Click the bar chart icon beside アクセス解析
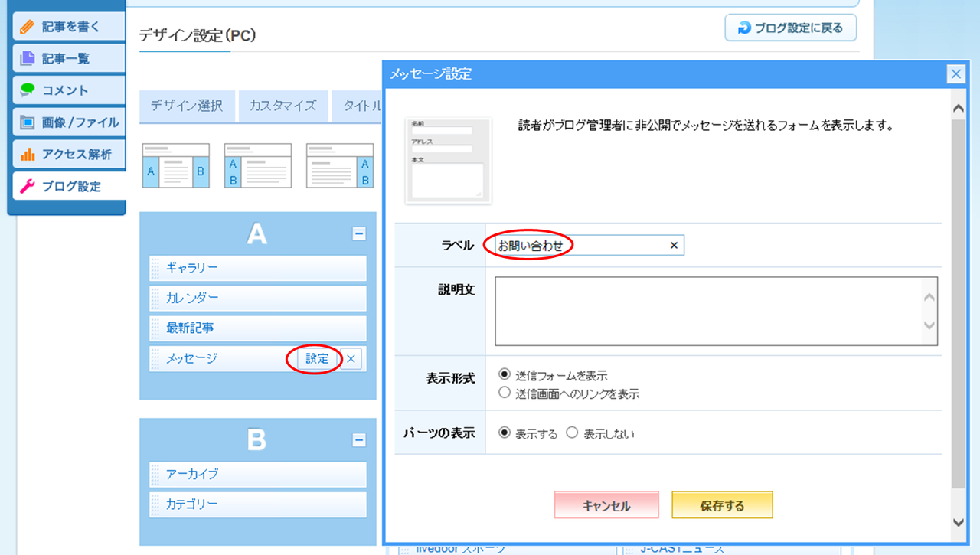This screenshot has width=980, height=555. [x=28, y=154]
